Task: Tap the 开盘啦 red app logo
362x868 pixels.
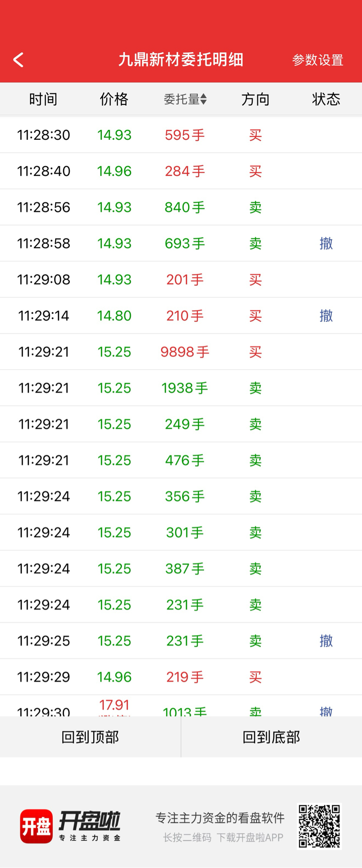Action: coord(36,826)
